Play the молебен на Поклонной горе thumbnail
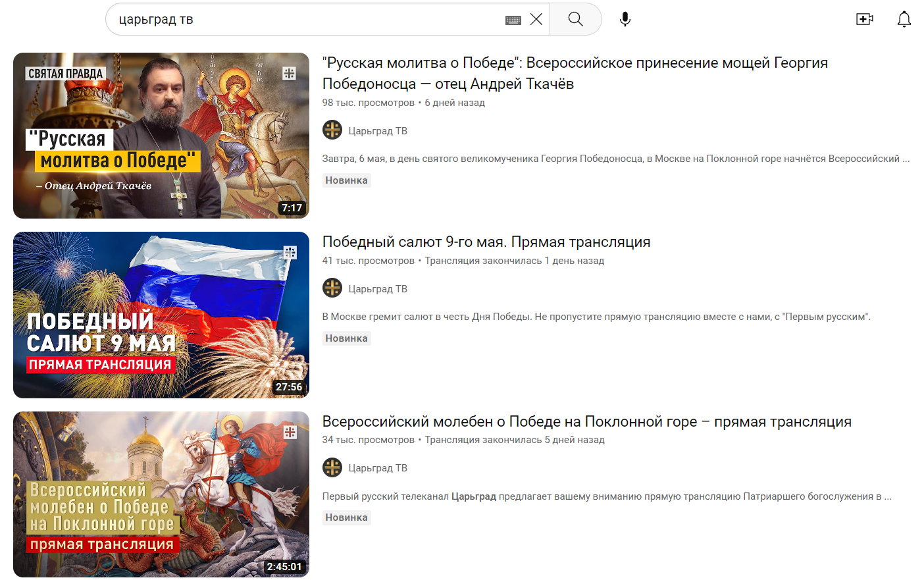Screen dimensions: 924x582 [161, 494]
